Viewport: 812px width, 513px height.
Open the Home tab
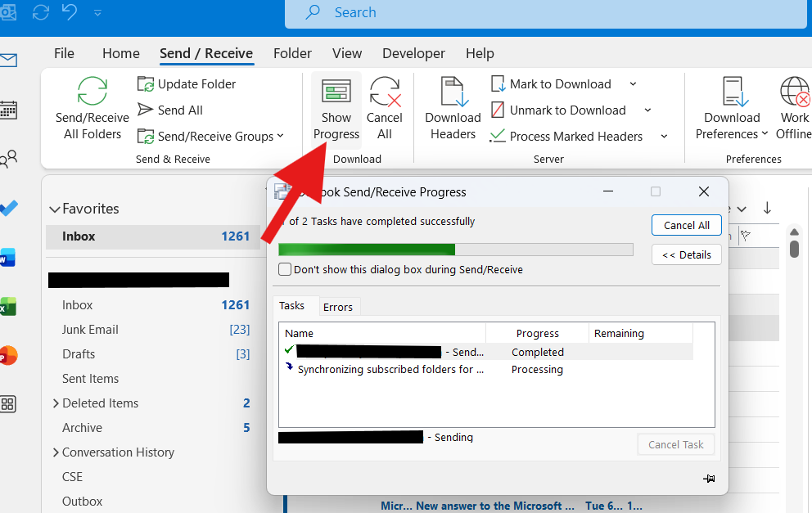click(120, 53)
